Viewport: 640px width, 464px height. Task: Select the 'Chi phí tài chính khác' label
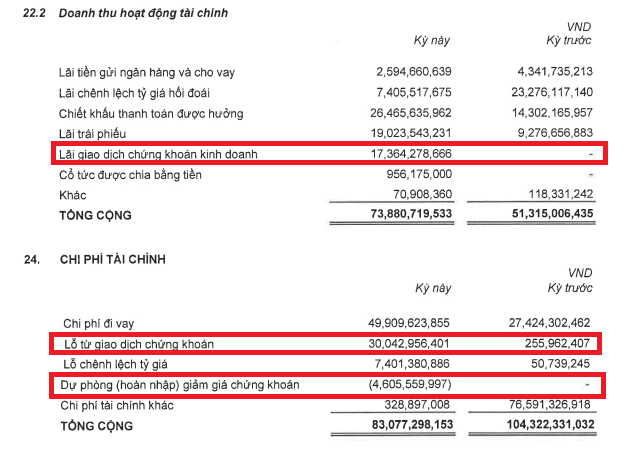(x=117, y=405)
